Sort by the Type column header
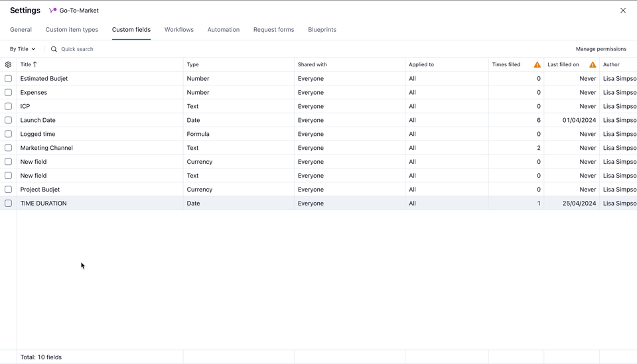 coord(193,65)
